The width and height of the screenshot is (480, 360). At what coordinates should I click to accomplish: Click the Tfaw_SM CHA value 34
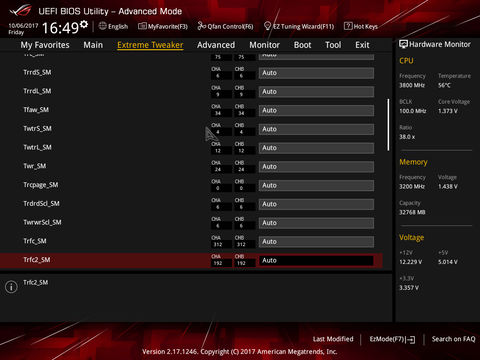tap(218, 113)
